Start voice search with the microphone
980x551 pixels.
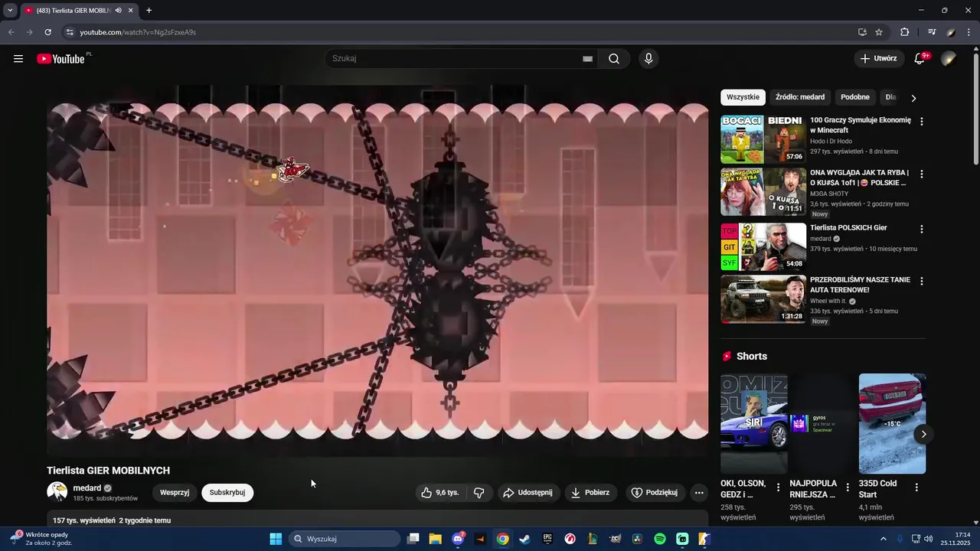pyautogui.click(x=648, y=59)
